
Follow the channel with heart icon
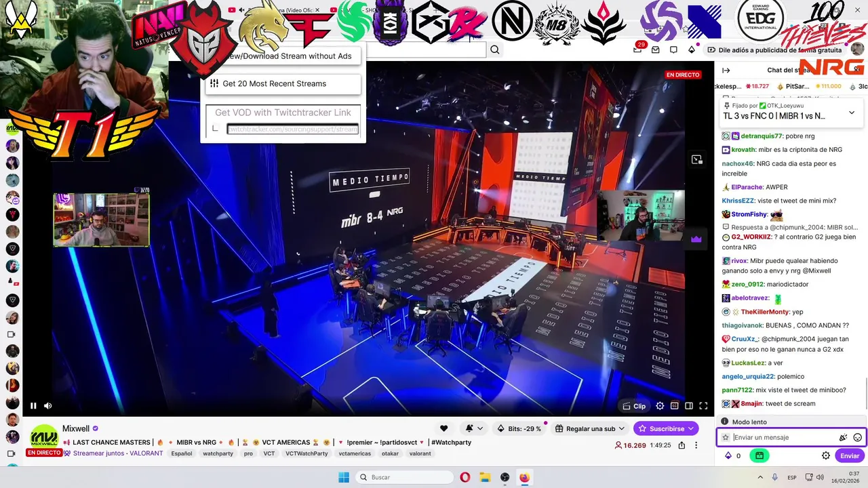click(x=443, y=428)
